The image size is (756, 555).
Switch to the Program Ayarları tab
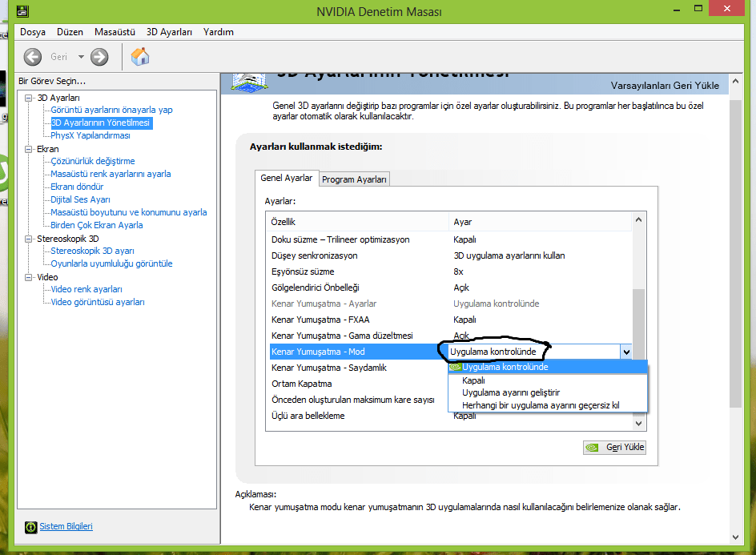point(354,179)
